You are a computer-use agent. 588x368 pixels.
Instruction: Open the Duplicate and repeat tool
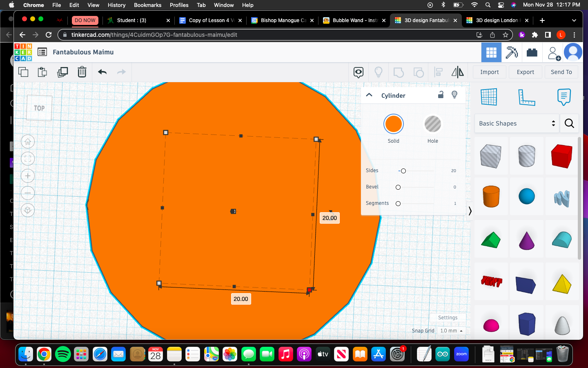tap(62, 72)
